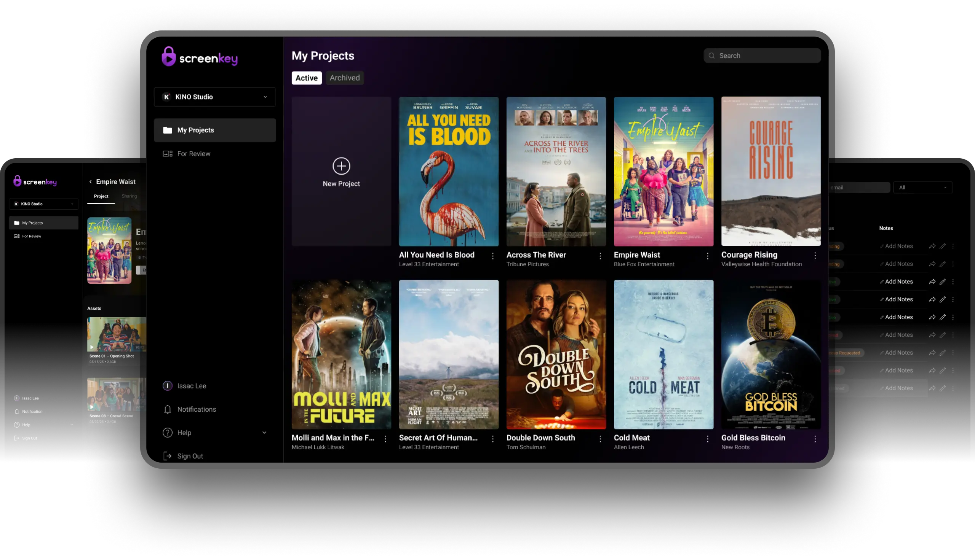
Task: Open kebab menu for Courage Rising
Action: (x=815, y=256)
